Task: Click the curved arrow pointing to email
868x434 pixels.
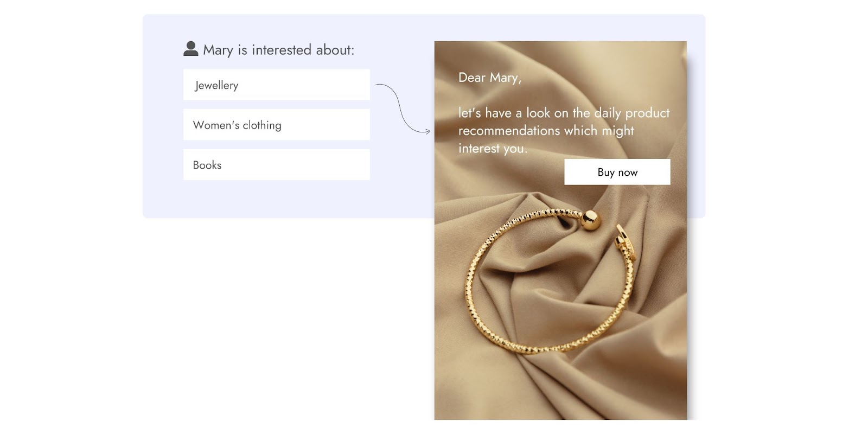Action: (x=403, y=108)
